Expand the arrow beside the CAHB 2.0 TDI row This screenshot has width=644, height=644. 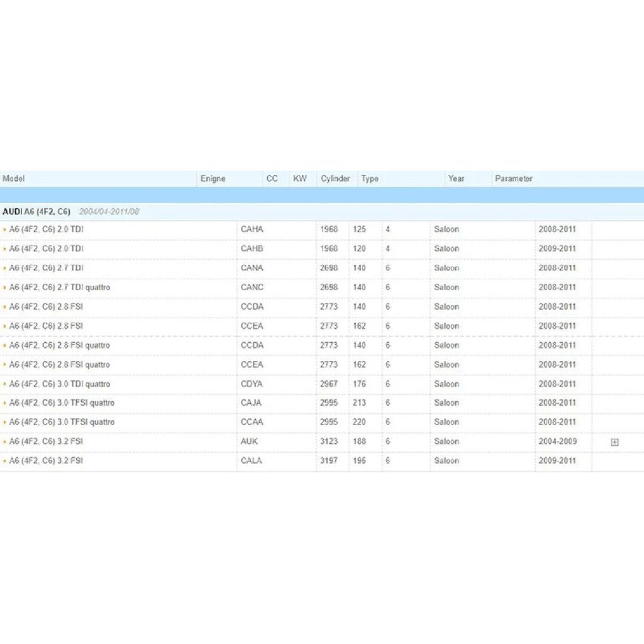[4, 249]
